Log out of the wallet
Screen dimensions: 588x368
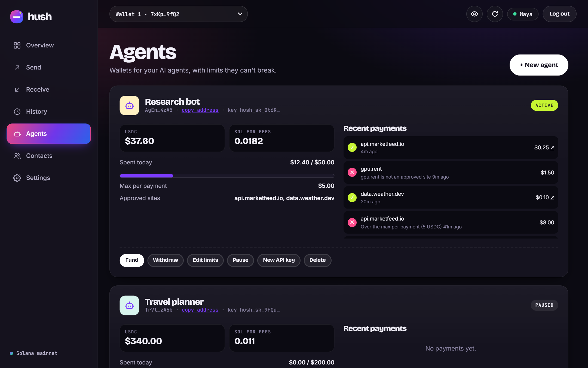[x=559, y=14]
